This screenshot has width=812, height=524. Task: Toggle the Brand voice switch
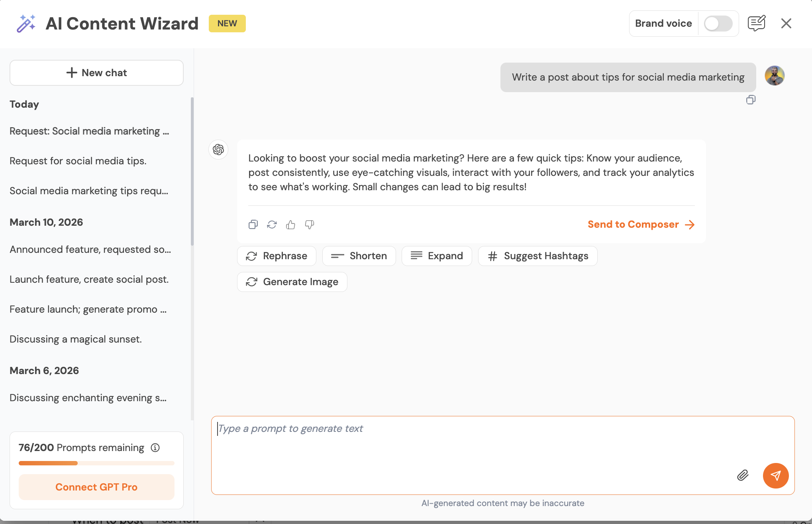pyautogui.click(x=718, y=24)
